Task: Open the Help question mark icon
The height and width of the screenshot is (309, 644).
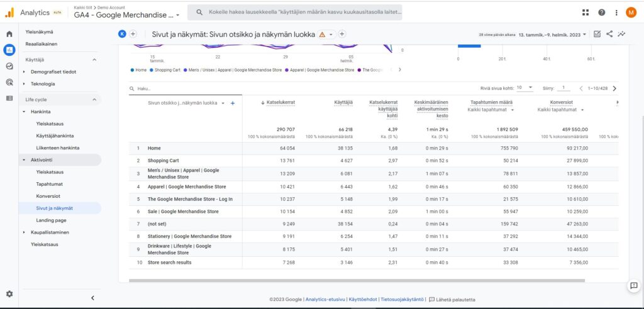Action: click(x=601, y=13)
